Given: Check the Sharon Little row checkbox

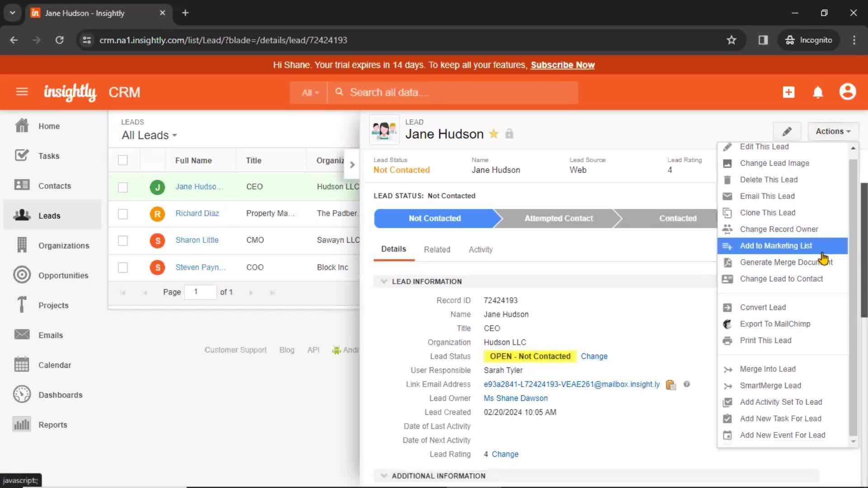Looking at the screenshot, I should pyautogui.click(x=123, y=240).
